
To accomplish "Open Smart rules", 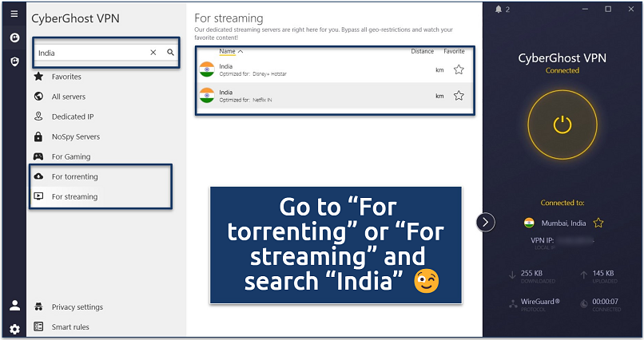I will [x=70, y=326].
